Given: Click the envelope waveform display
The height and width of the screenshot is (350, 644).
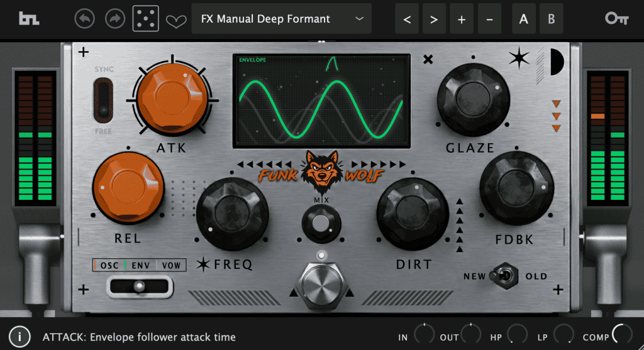Looking at the screenshot, I should pos(321,101).
